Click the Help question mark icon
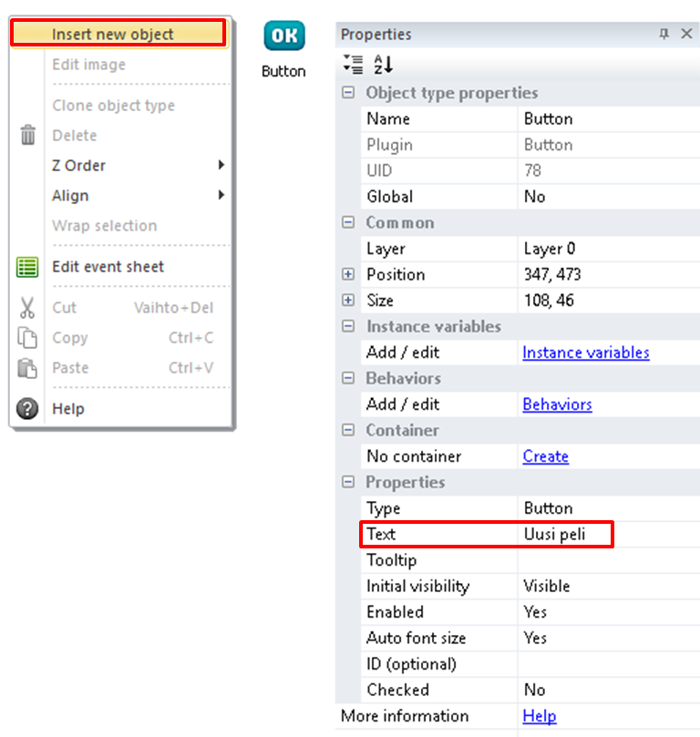This screenshot has width=700, height=737. pos(27,409)
